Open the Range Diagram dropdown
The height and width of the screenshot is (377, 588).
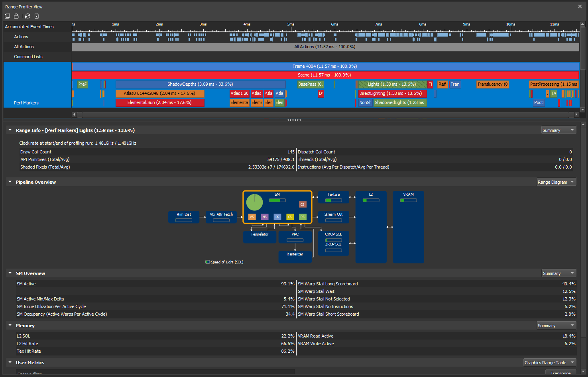coord(556,182)
